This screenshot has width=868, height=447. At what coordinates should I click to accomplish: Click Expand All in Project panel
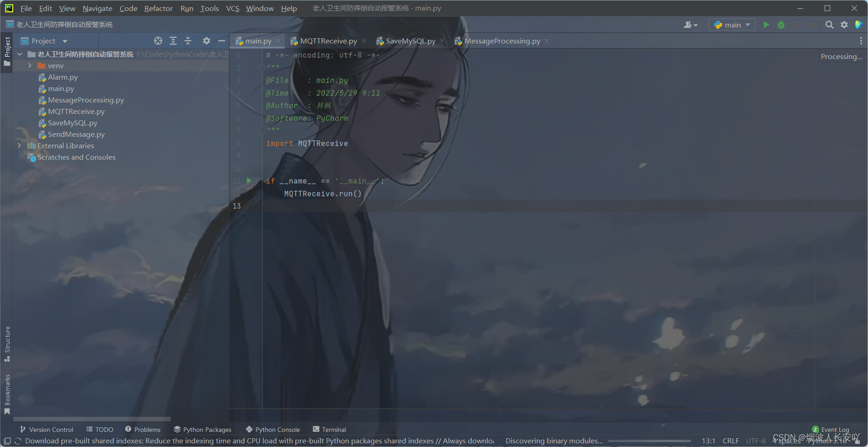pos(173,41)
